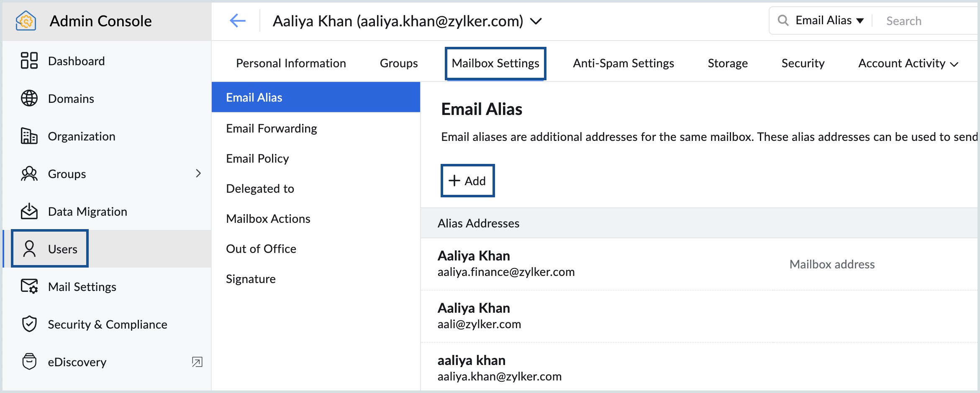The width and height of the screenshot is (980, 393).
Task: Switch to the Anti-Spam Settings tab
Action: pos(623,64)
